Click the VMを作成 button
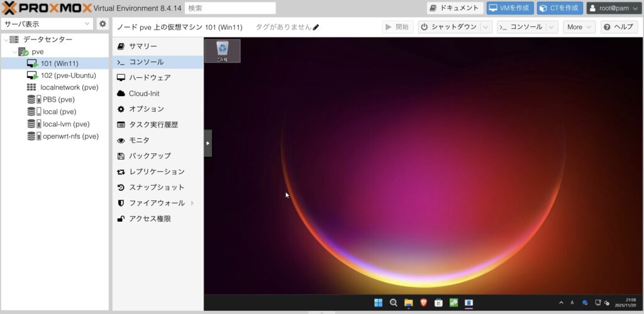The height and width of the screenshot is (314, 644). point(509,8)
